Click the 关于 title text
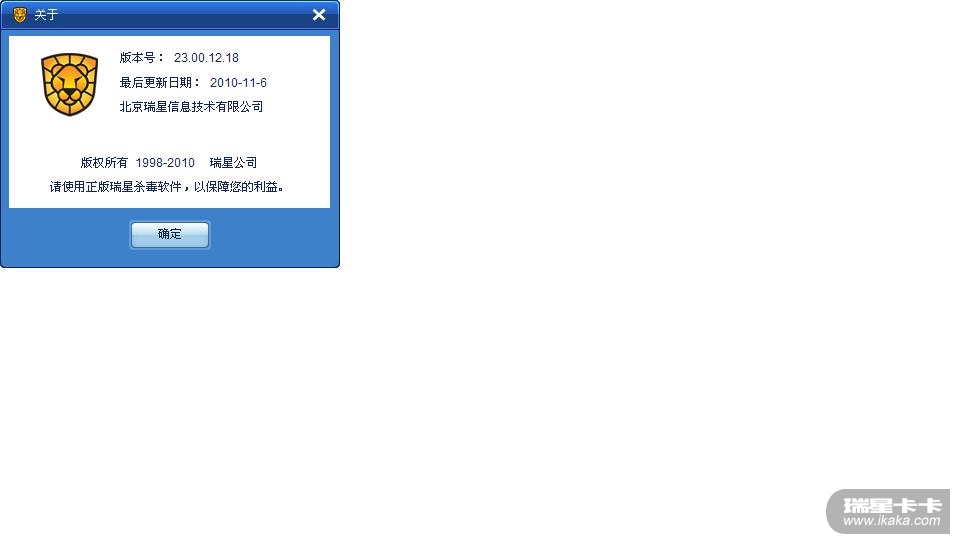Screen dimensions: 960x540 click(46, 15)
